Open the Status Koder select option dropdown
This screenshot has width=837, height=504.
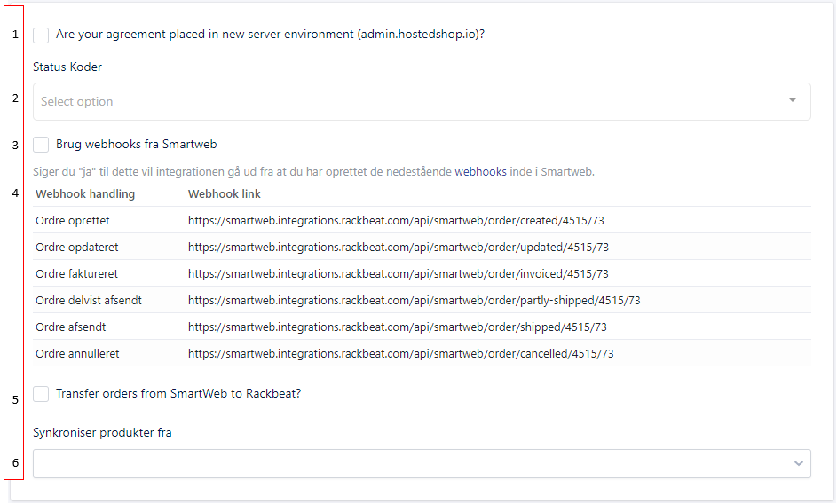[422, 101]
